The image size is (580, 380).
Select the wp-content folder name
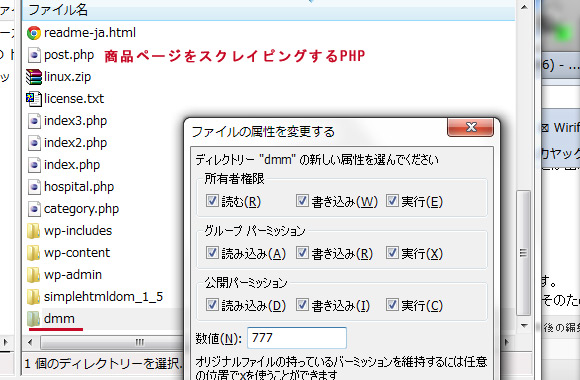click(77, 253)
